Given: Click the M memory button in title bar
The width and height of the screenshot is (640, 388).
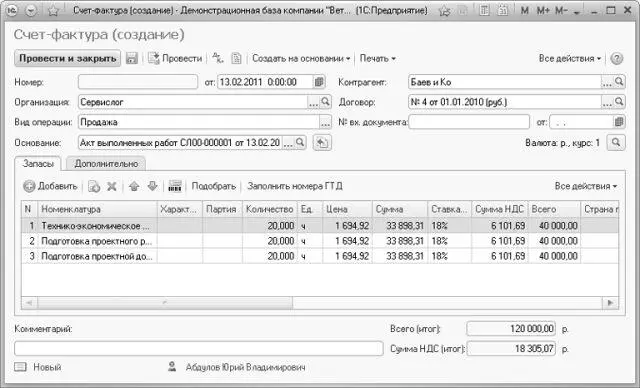Looking at the screenshot, I should point(524,11).
